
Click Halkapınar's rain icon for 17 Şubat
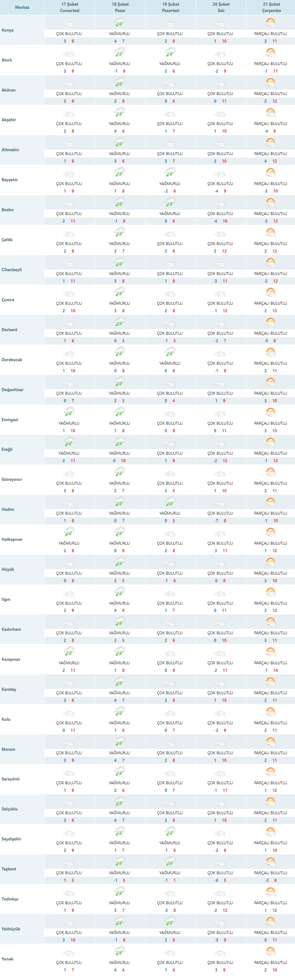click(x=69, y=532)
